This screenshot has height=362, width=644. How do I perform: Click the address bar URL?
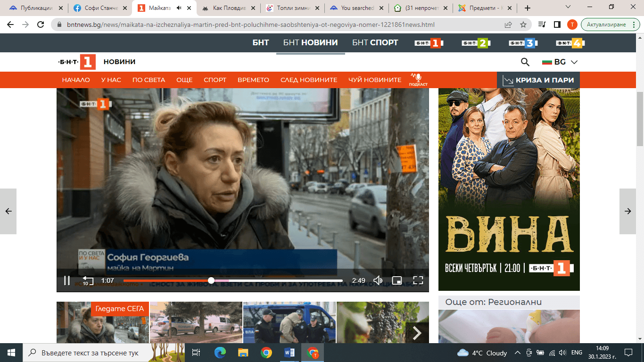[251, 25]
